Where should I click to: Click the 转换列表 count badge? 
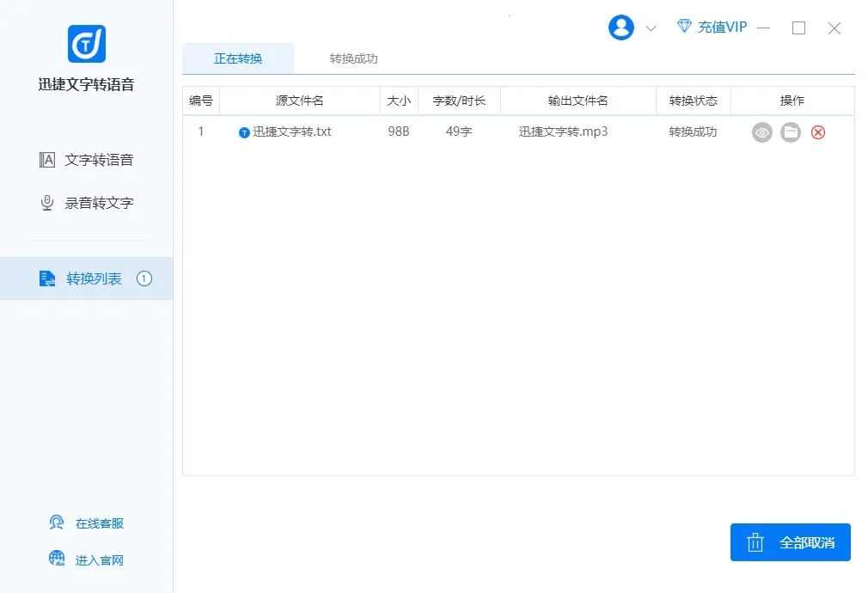pyautogui.click(x=144, y=278)
